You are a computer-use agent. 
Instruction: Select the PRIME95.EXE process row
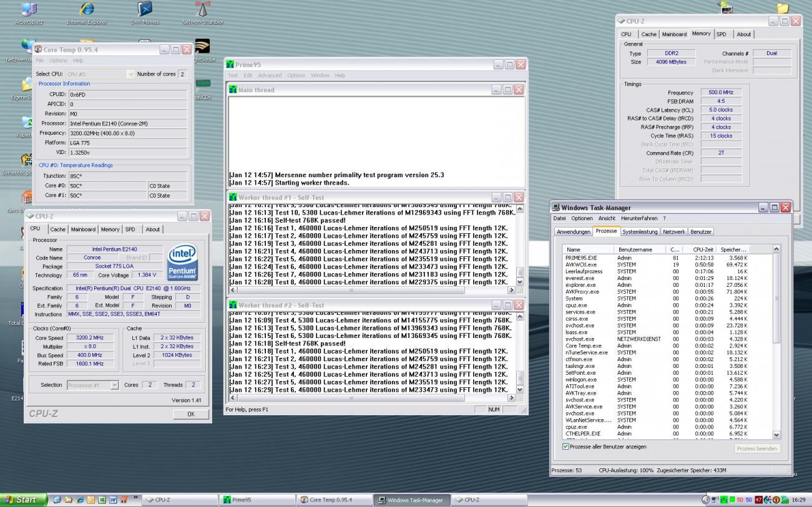tap(667, 258)
